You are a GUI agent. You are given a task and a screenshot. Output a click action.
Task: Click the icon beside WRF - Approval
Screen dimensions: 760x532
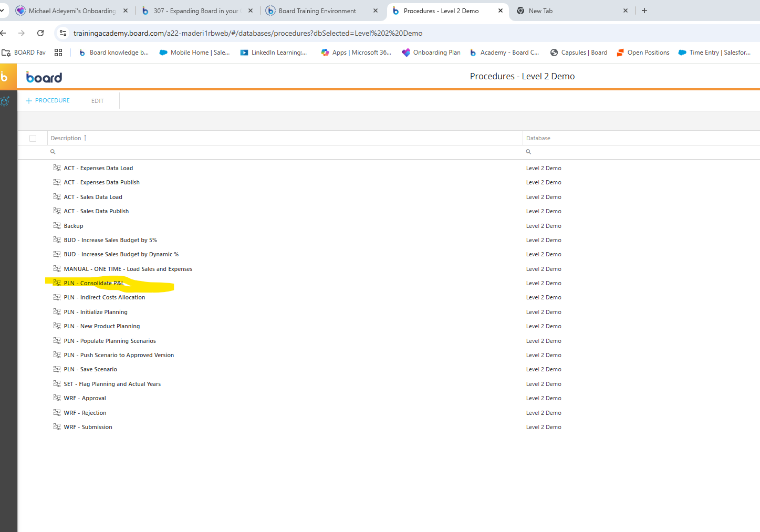pos(57,398)
